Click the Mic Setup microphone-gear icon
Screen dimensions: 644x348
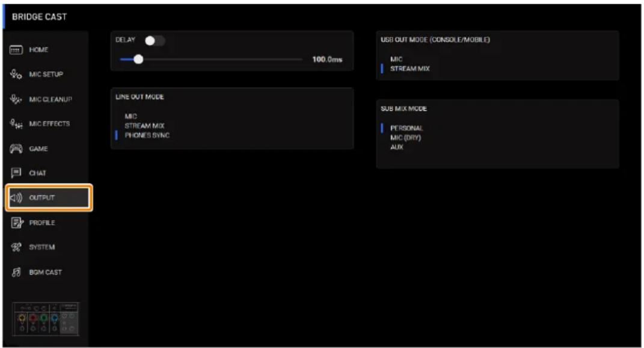click(x=16, y=75)
